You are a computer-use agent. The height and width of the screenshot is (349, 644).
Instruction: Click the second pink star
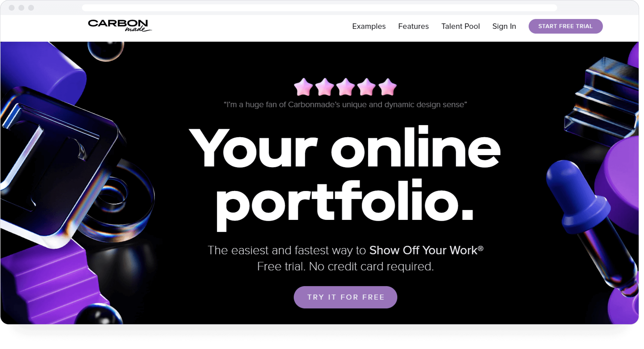point(324,87)
